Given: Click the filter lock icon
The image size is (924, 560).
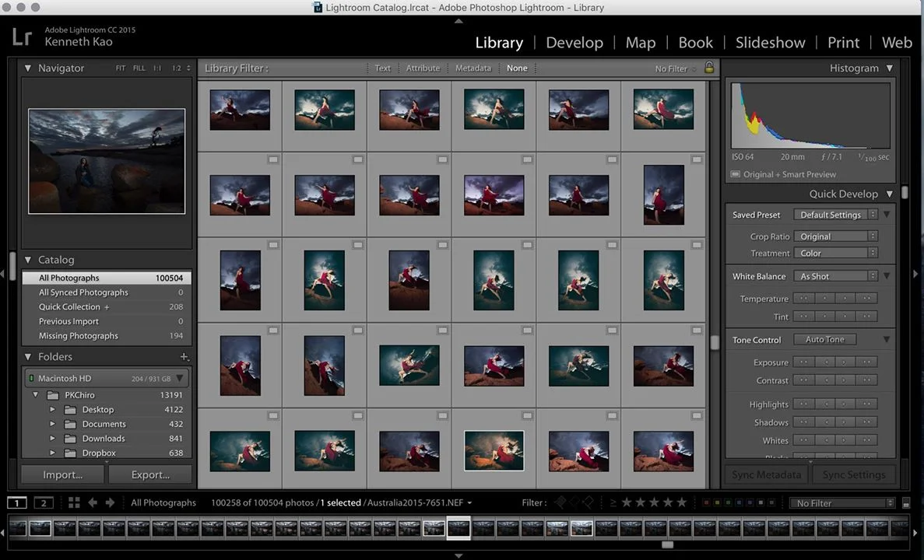Looking at the screenshot, I should [x=709, y=68].
